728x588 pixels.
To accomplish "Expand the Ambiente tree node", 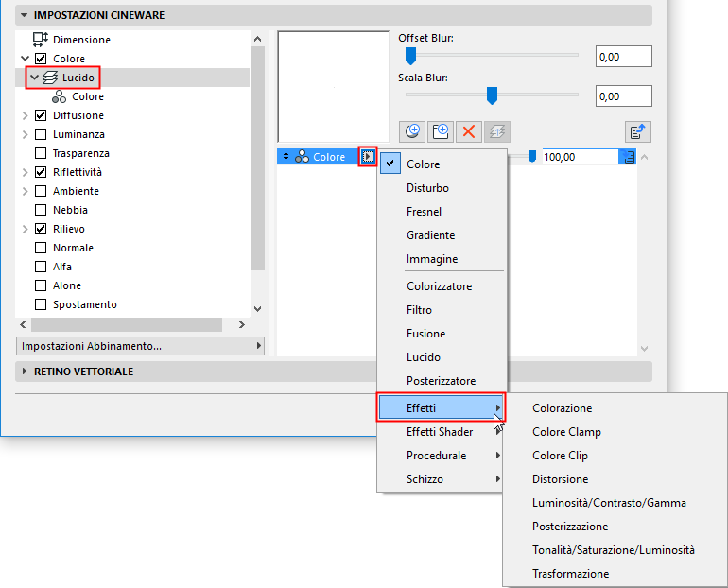I will pyautogui.click(x=26, y=191).
